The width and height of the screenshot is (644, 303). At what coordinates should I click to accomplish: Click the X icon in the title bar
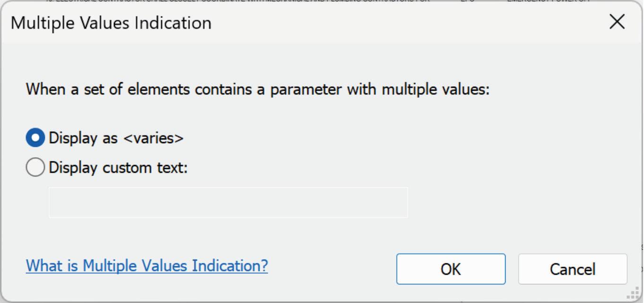617,22
